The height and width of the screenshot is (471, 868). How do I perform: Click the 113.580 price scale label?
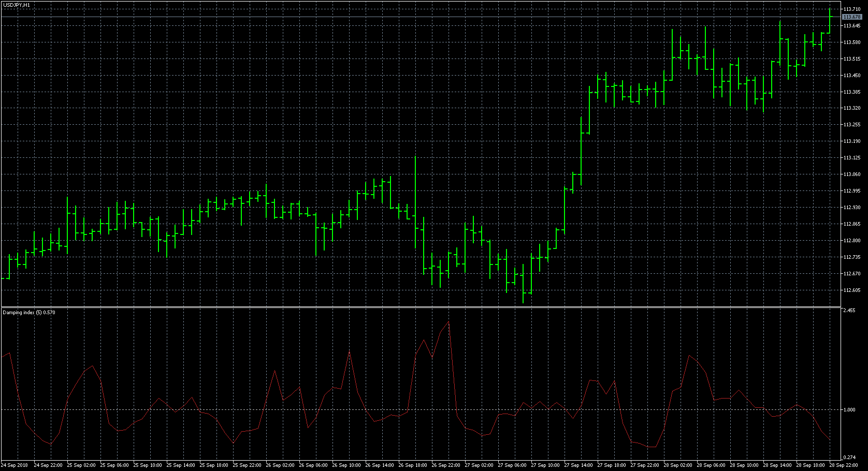(x=852, y=42)
